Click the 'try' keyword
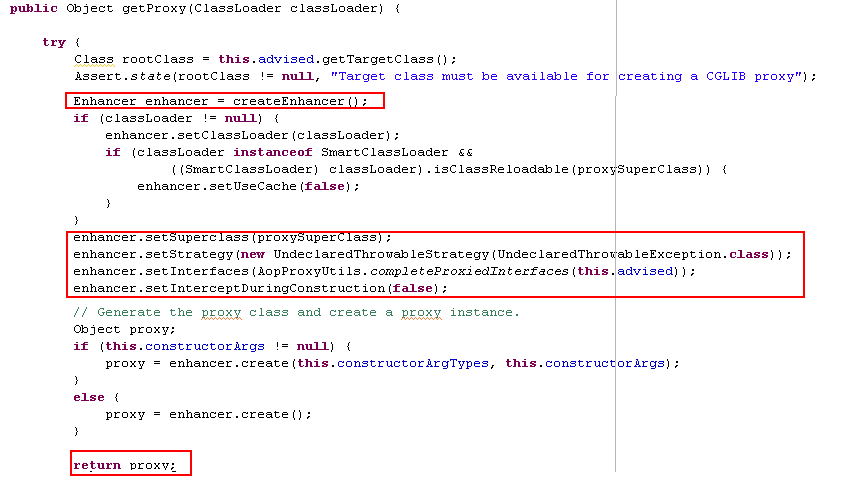This screenshot has height=485, width=860. (54, 43)
